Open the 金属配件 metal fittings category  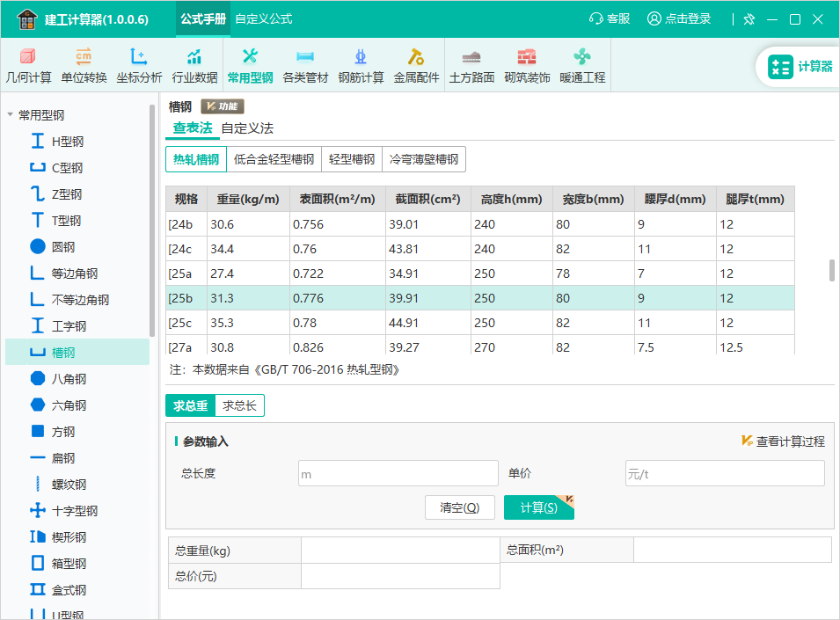point(416,66)
